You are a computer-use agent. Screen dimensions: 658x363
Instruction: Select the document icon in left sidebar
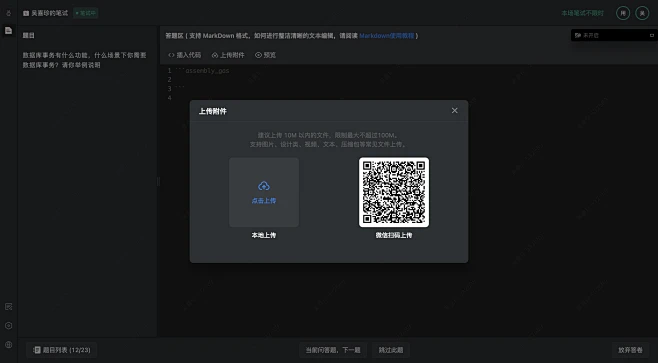[8, 31]
